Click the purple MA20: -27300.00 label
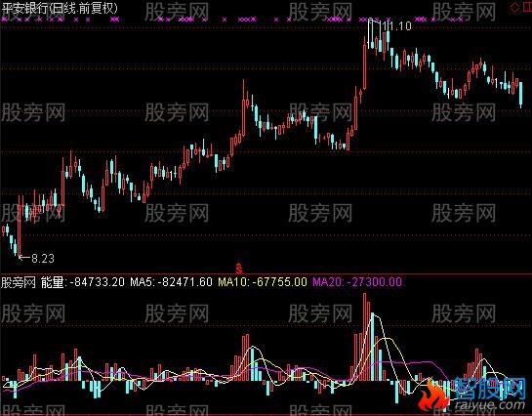 tap(357, 282)
